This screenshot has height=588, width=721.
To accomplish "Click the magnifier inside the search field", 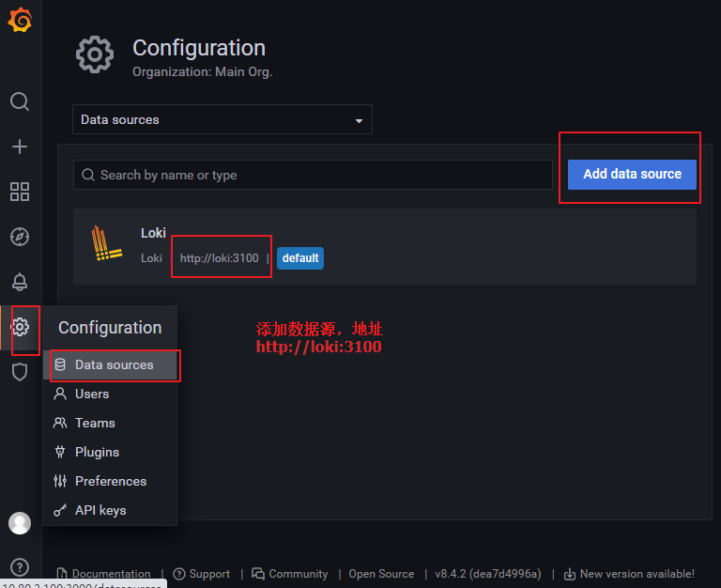I will (88, 175).
